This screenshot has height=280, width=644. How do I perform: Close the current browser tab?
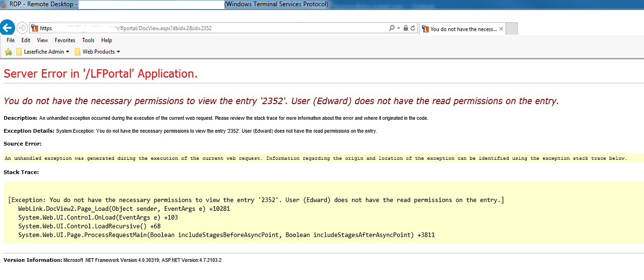coord(501,29)
